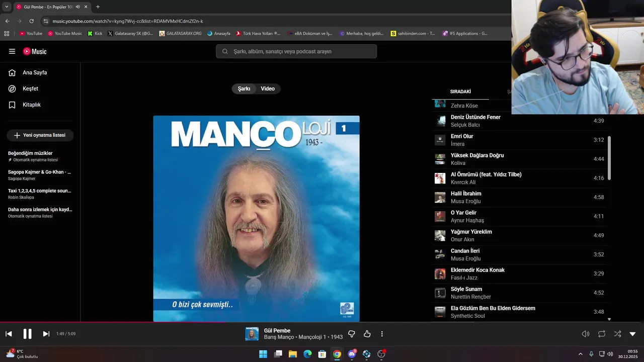
Task: Play Yüksek Dağlara Doğru by Koliva
Action: tap(520, 159)
